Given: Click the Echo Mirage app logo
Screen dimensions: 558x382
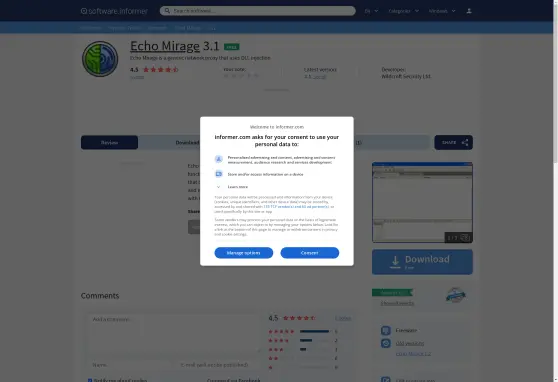Looking at the screenshot, I should [100, 59].
